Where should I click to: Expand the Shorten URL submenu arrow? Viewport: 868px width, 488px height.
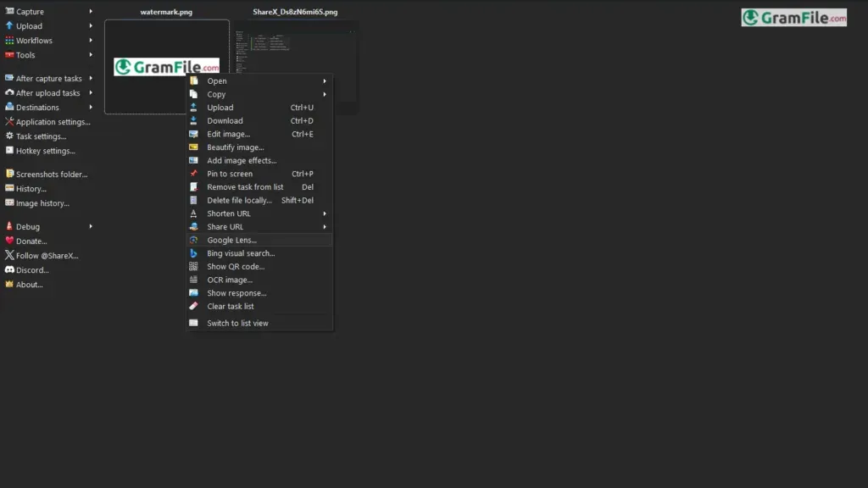pos(325,213)
